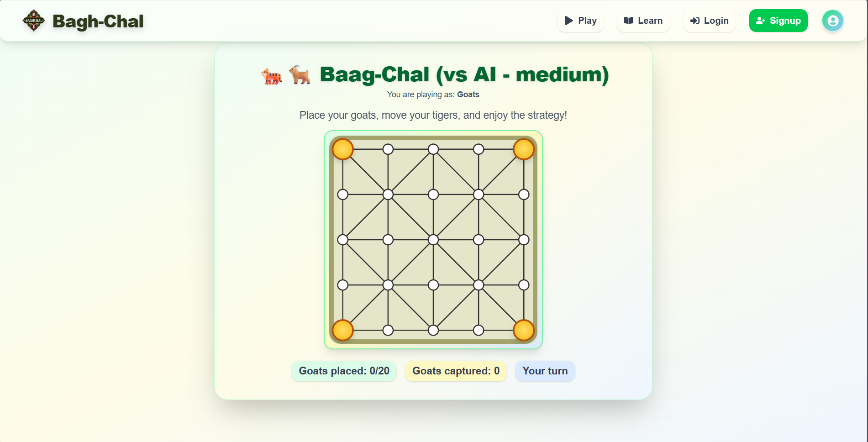Place a goat on the bottom edge middle point
868x442 pixels.
coord(433,330)
